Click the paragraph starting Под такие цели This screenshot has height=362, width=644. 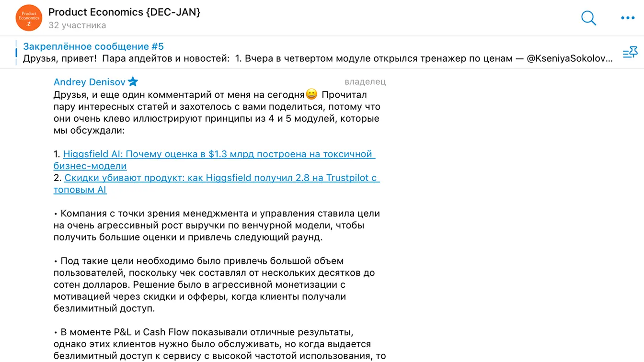click(x=214, y=284)
